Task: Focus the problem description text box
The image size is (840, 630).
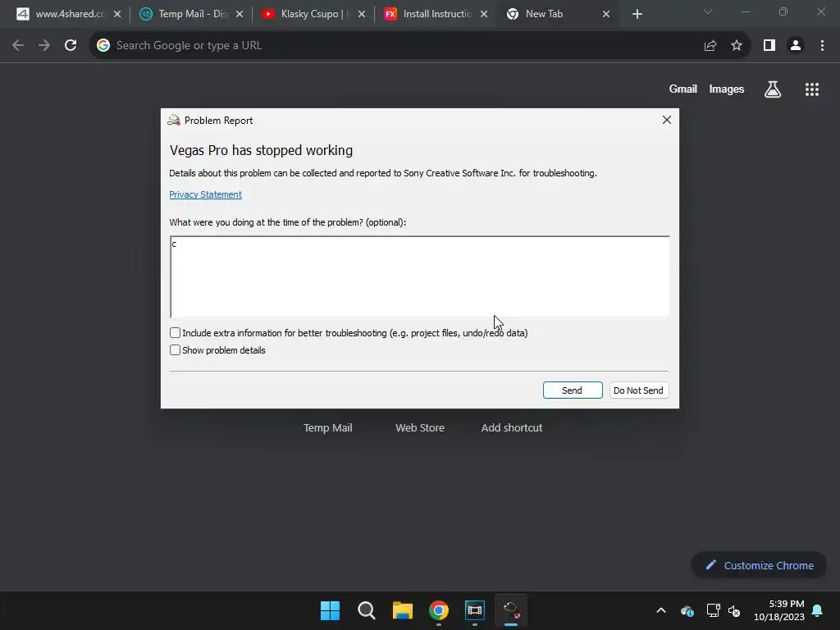Action: [x=420, y=277]
